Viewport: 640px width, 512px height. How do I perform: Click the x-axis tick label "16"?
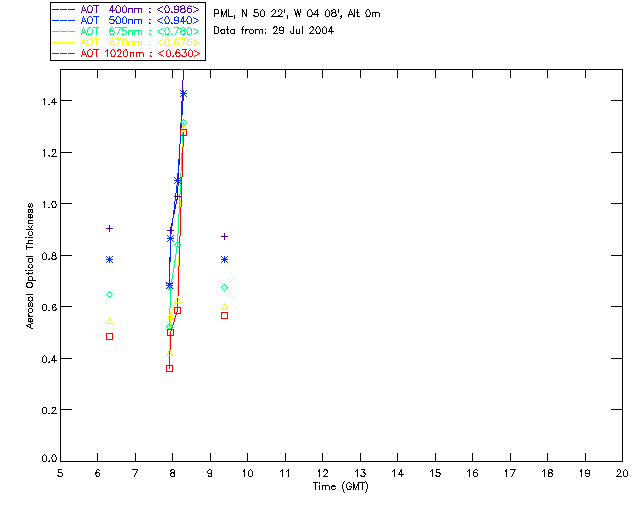[x=472, y=474]
